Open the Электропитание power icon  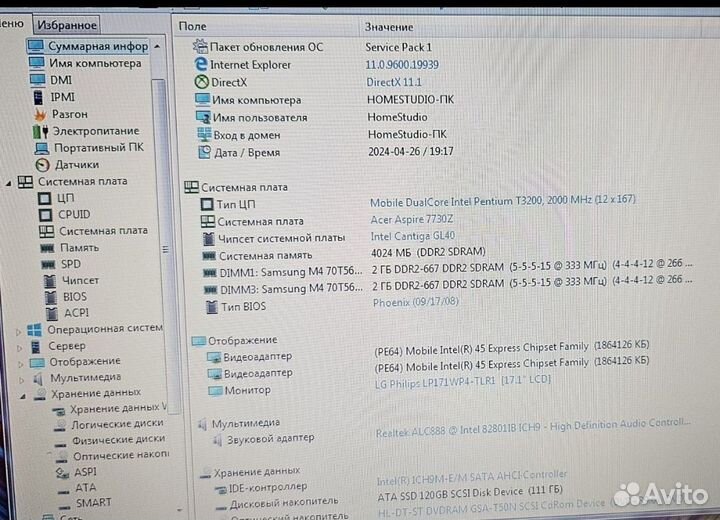(x=41, y=131)
